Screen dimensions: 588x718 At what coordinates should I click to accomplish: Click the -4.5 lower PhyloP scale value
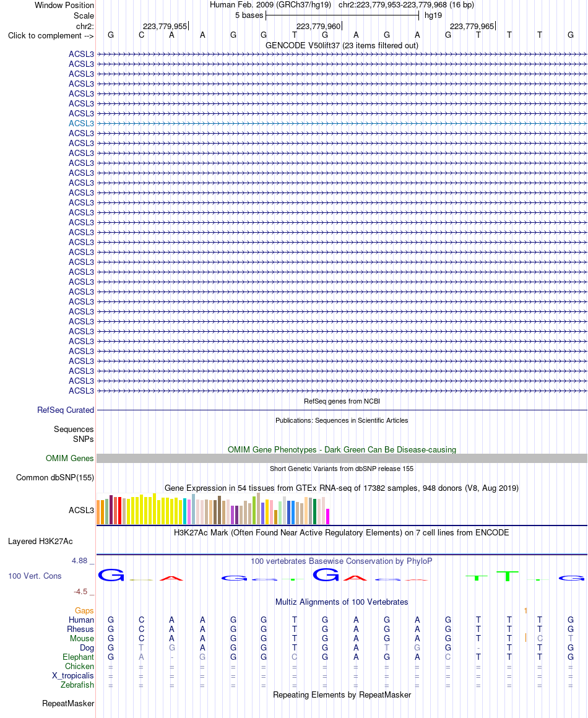[x=80, y=592]
